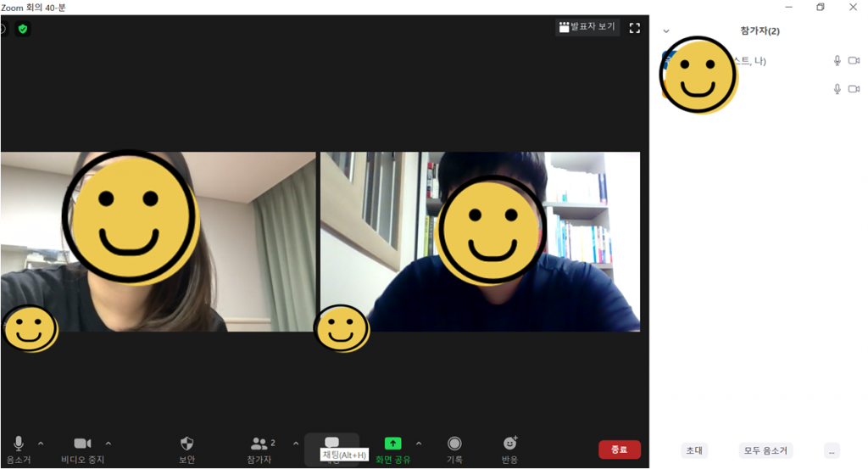Open the chat (채팅) icon
The image size is (868, 469).
point(332,443)
